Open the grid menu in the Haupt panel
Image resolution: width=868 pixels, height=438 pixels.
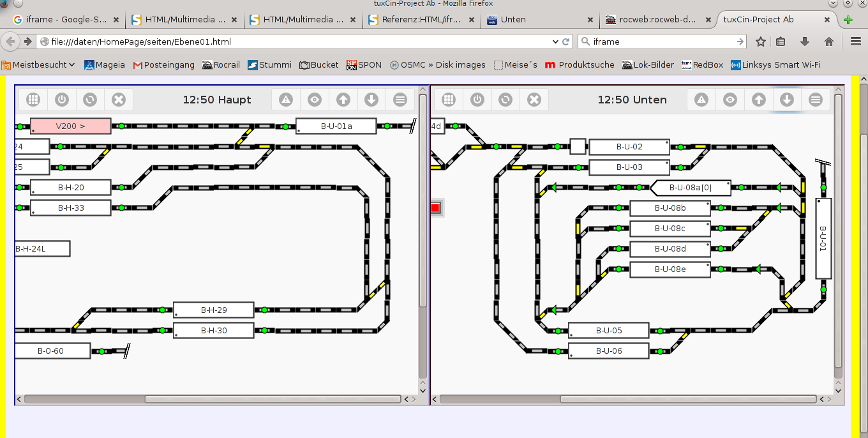point(33,100)
